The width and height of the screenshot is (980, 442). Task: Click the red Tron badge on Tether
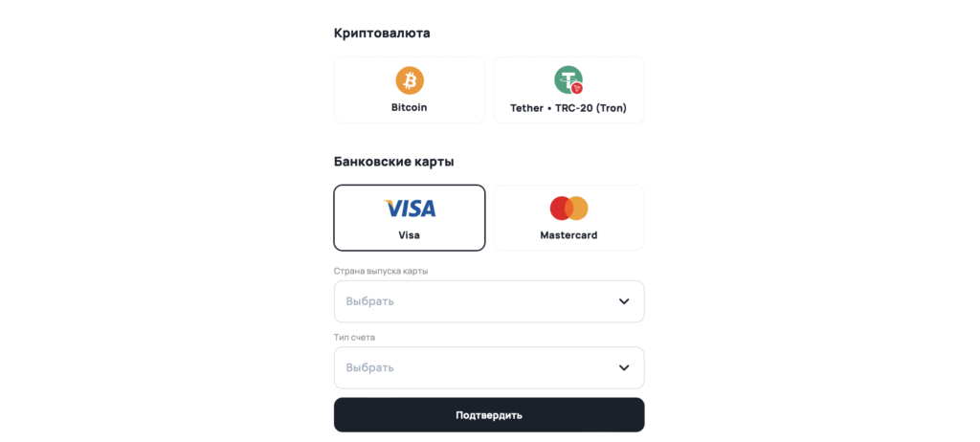pyautogui.click(x=577, y=88)
